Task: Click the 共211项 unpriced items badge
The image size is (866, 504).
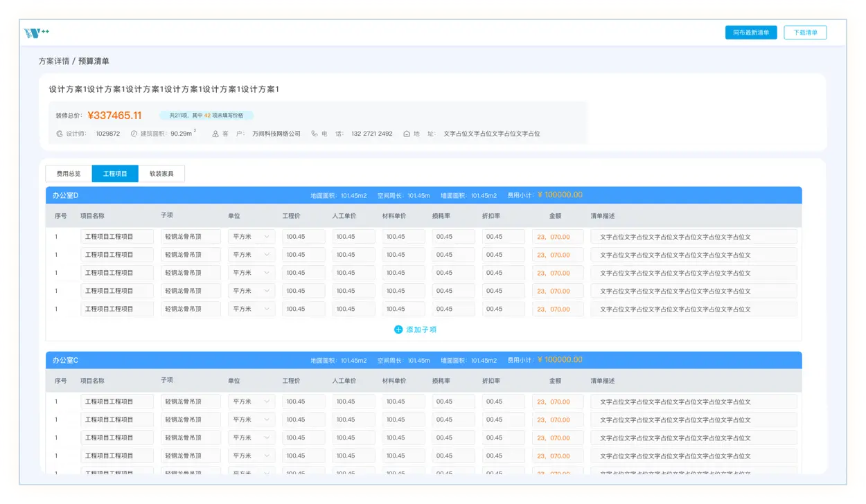Action: [x=206, y=116]
